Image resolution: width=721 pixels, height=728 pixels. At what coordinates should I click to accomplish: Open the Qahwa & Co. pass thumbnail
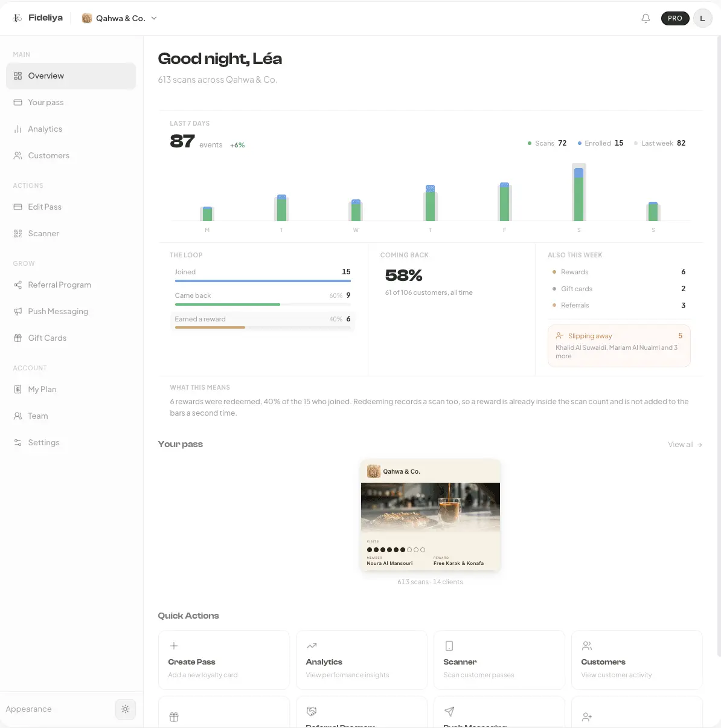coord(431,515)
